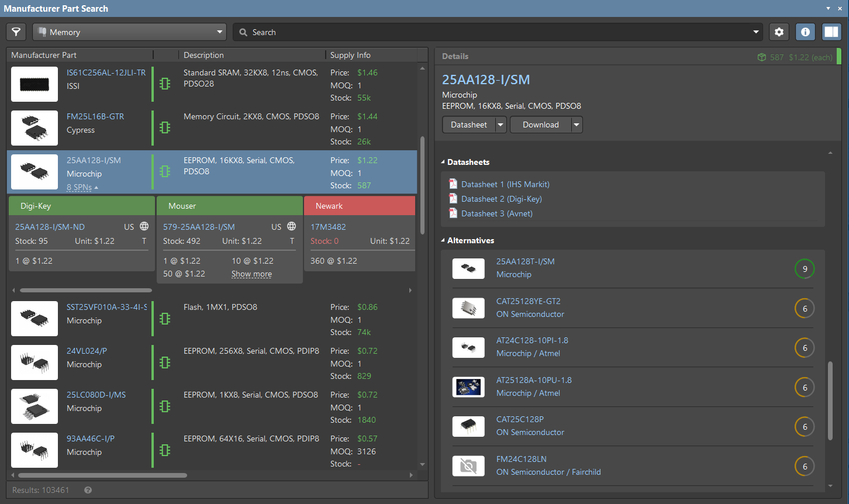Open the Digi-Key supplier header
The width and height of the screenshot is (849, 504).
[x=82, y=206]
